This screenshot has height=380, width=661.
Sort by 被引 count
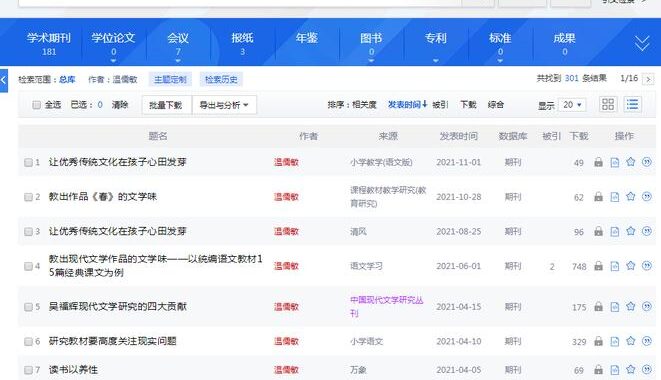(440, 105)
